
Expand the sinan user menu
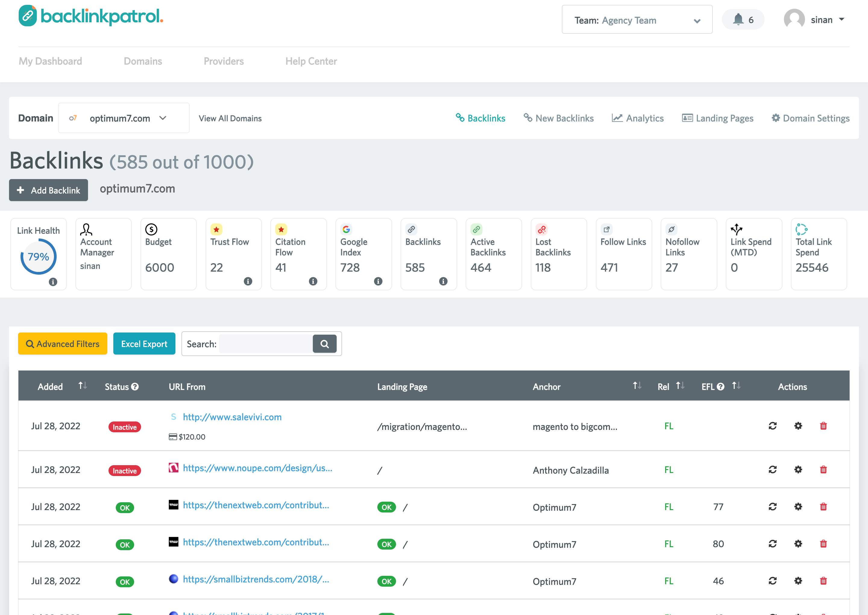pyautogui.click(x=828, y=20)
